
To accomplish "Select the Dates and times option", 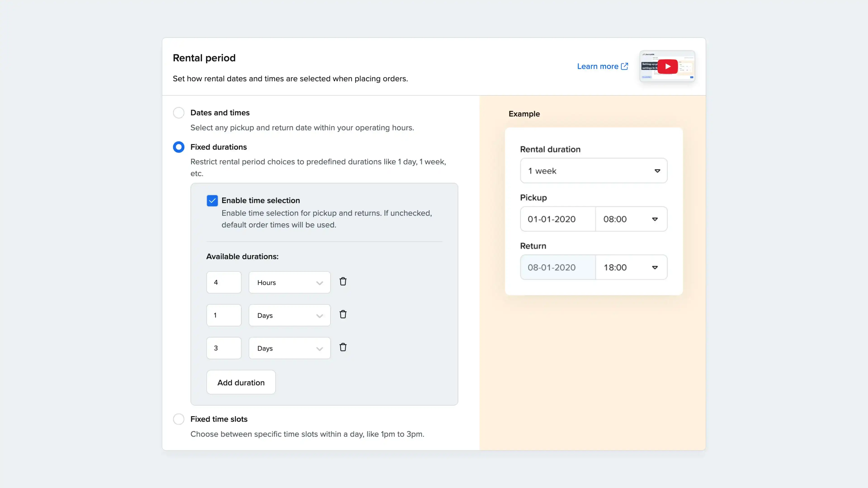I will (179, 113).
